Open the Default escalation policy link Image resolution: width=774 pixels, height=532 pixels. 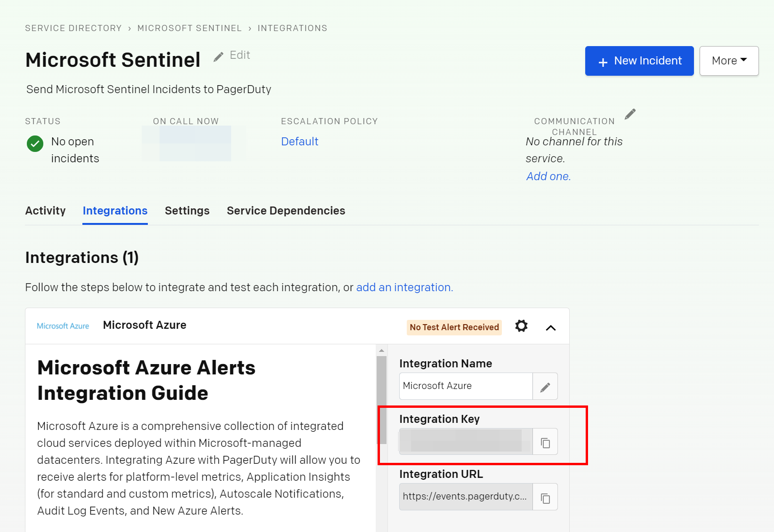click(x=300, y=142)
